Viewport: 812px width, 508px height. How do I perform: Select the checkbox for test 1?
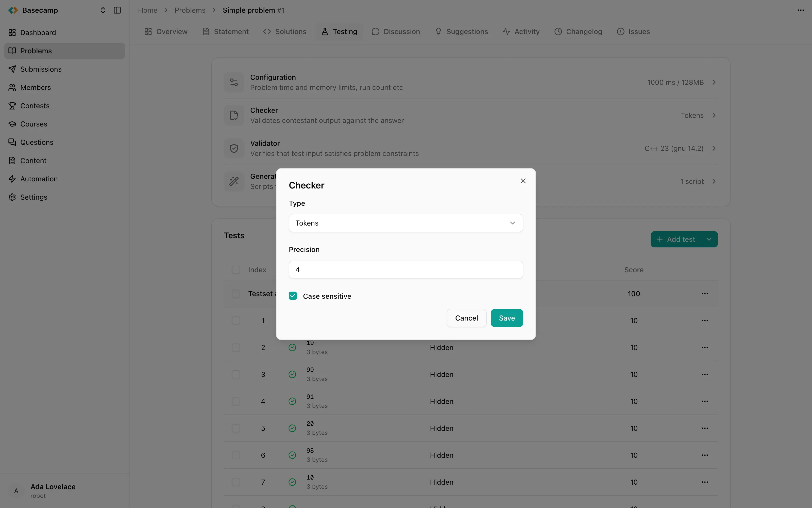tap(236, 321)
